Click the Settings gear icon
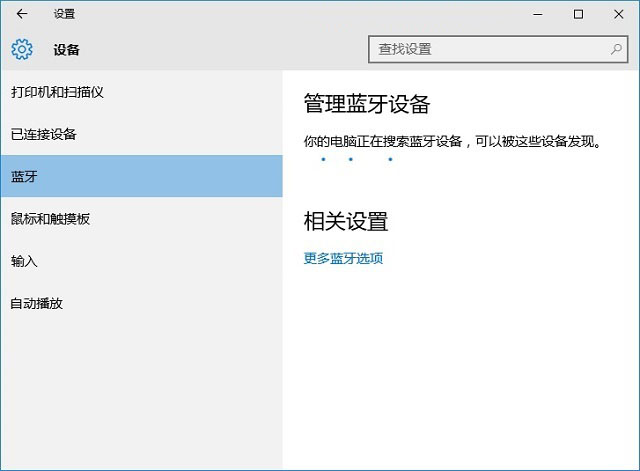 click(22, 49)
